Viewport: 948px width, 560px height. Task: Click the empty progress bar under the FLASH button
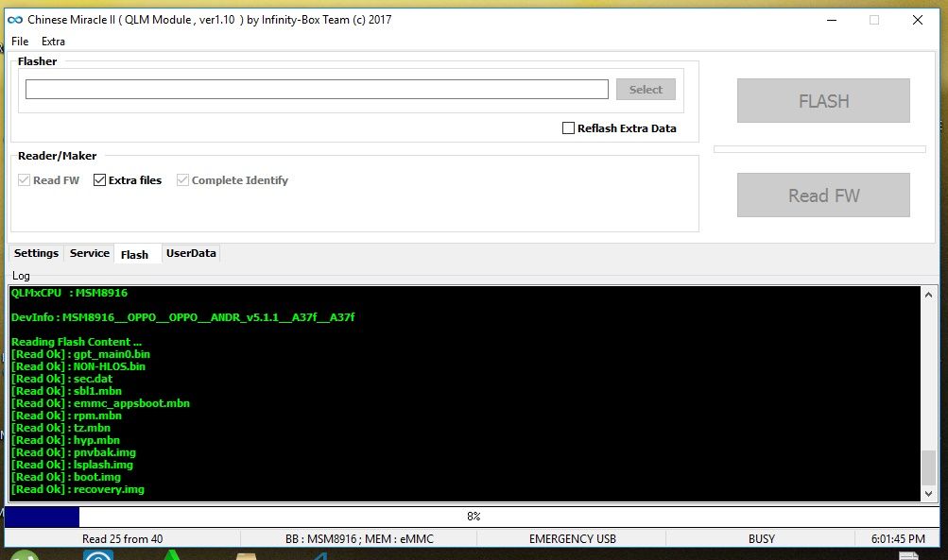tap(819, 149)
